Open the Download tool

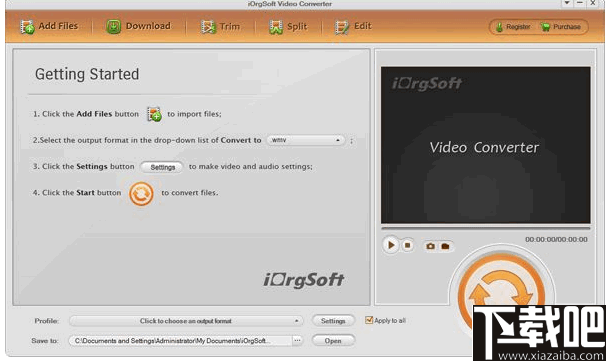[138, 26]
